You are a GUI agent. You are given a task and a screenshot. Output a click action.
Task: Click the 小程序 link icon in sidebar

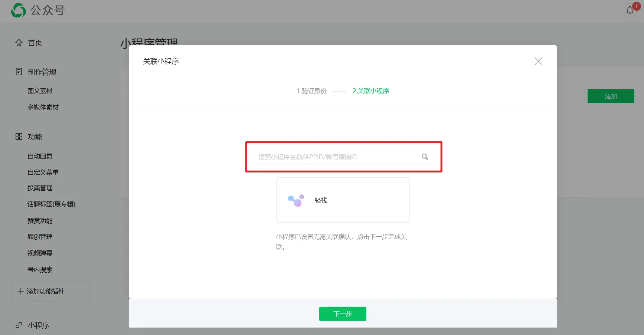(19, 325)
